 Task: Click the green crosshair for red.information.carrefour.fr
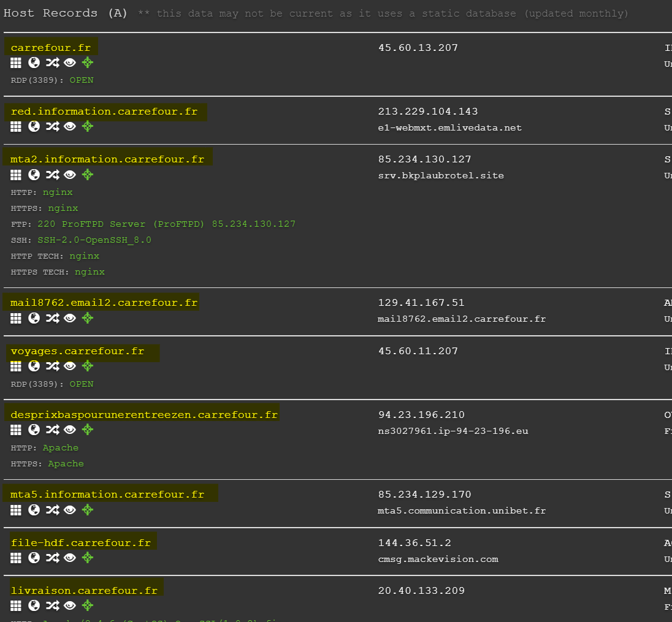tap(88, 126)
